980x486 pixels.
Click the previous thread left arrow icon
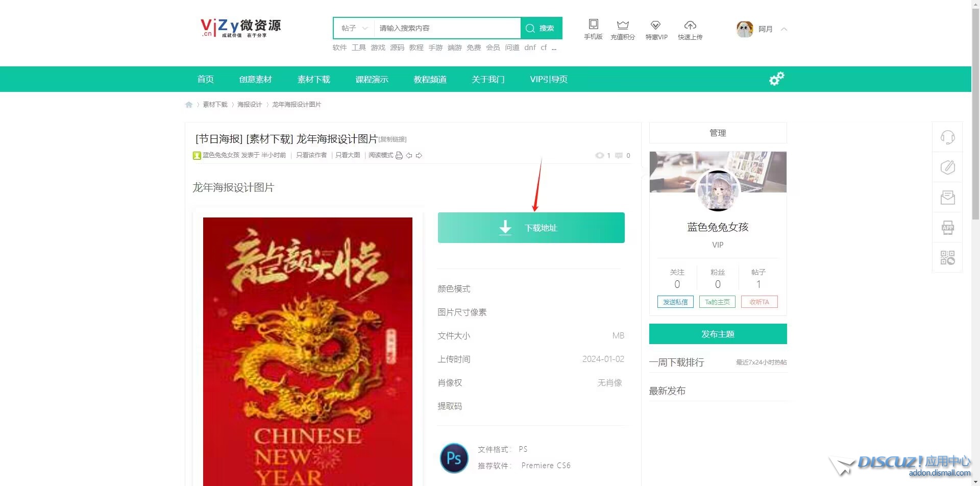[409, 156]
